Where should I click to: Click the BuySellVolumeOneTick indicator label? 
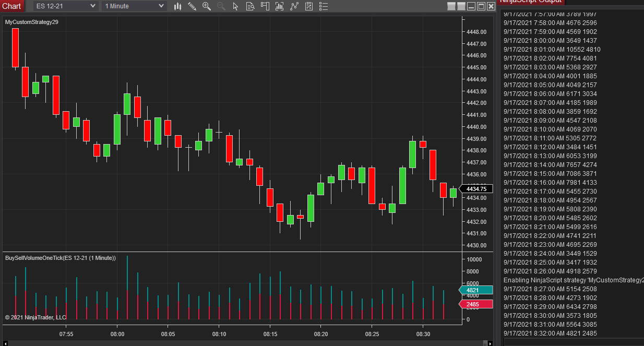pos(61,258)
